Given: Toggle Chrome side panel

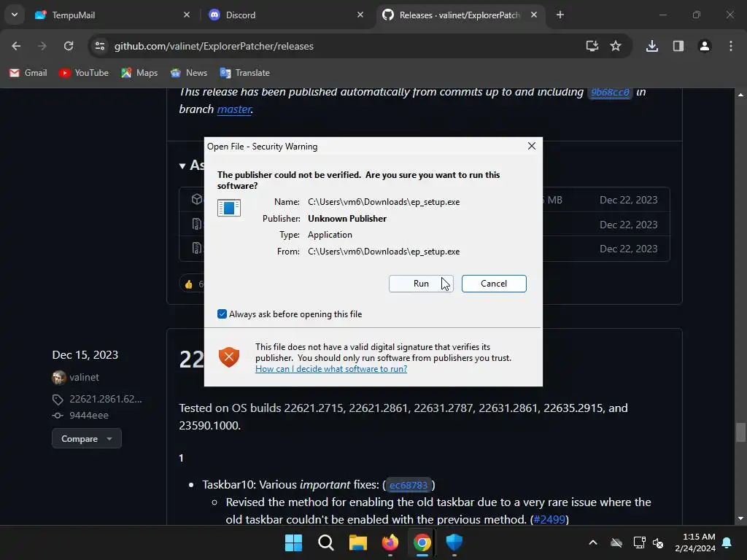Looking at the screenshot, I should click(x=678, y=46).
